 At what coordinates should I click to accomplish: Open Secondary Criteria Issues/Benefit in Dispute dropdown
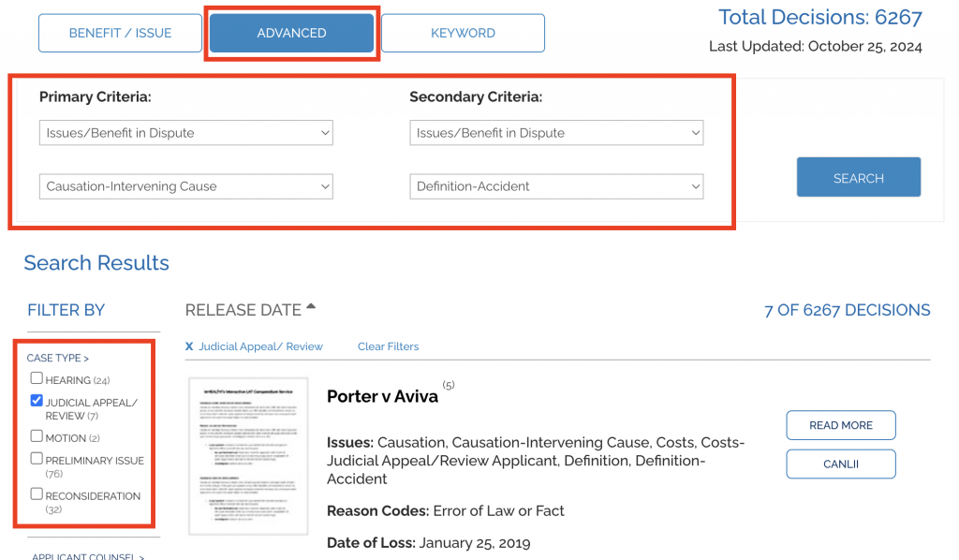point(556,133)
